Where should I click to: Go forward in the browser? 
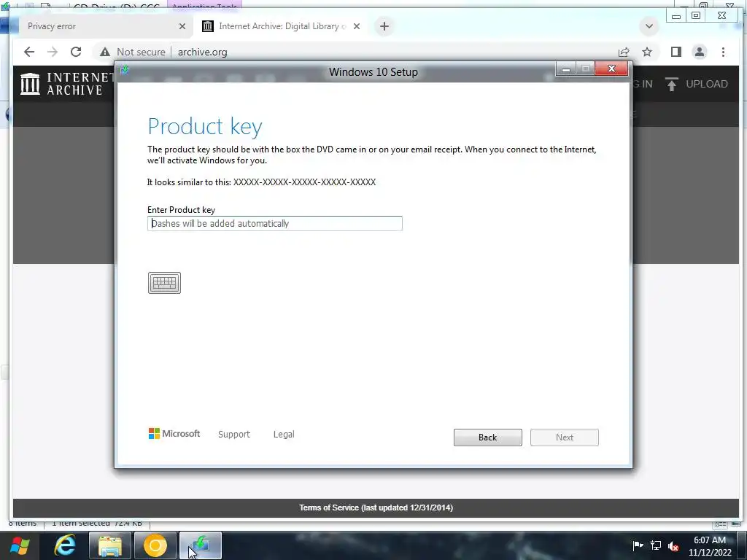tap(53, 52)
